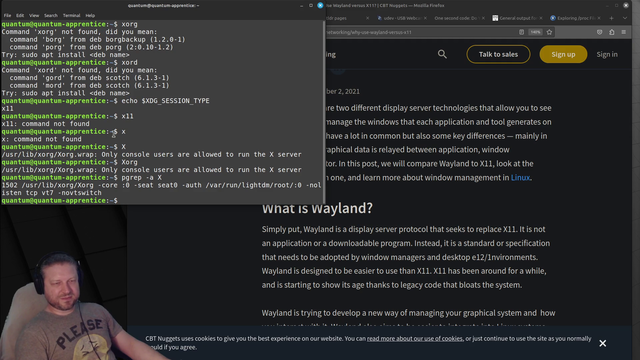640x360 pixels.
Task: Click the Sign in link
Action: point(607,54)
